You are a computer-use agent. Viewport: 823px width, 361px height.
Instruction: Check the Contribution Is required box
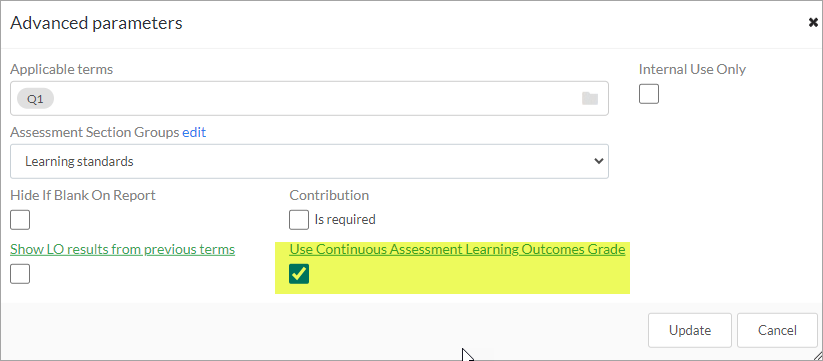[x=299, y=220]
